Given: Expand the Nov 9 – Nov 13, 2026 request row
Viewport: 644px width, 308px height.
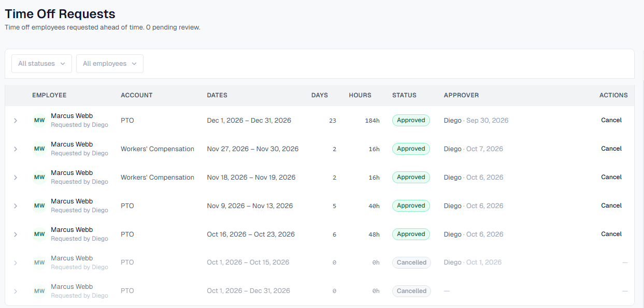Looking at the screenshot, I should tap(16, 206).
